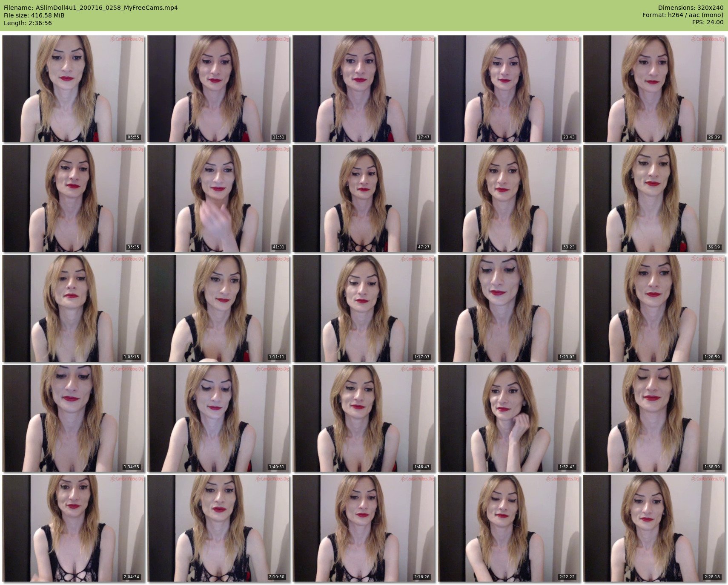Viewport: 728px width, 585px height.
Task: Select the thumbnail at 41:31
Action: click(218, 199)
